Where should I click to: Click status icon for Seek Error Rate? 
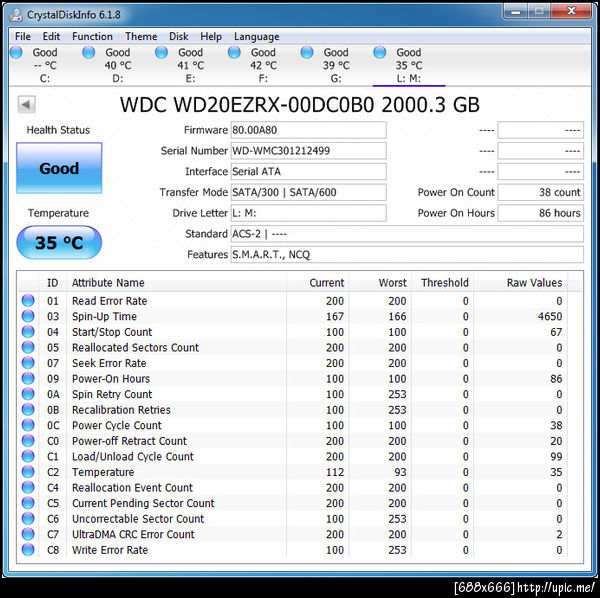[28, 363]
